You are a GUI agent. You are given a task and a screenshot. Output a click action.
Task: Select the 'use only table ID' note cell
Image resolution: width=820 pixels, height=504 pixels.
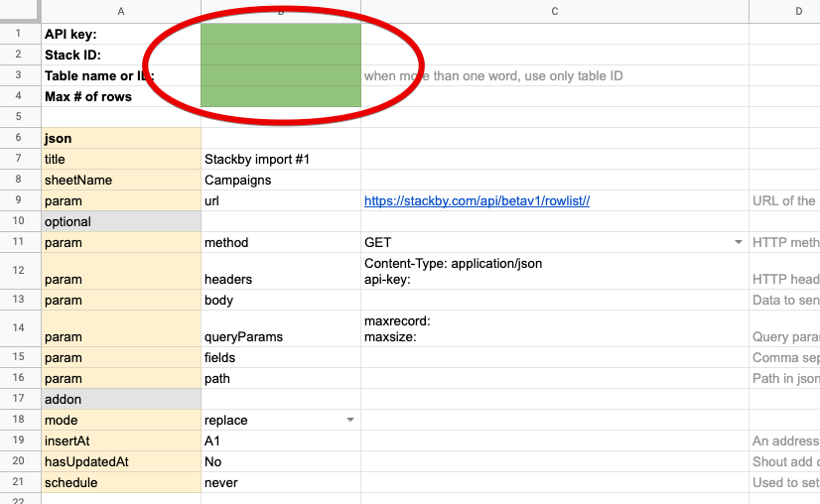[555, 75]
